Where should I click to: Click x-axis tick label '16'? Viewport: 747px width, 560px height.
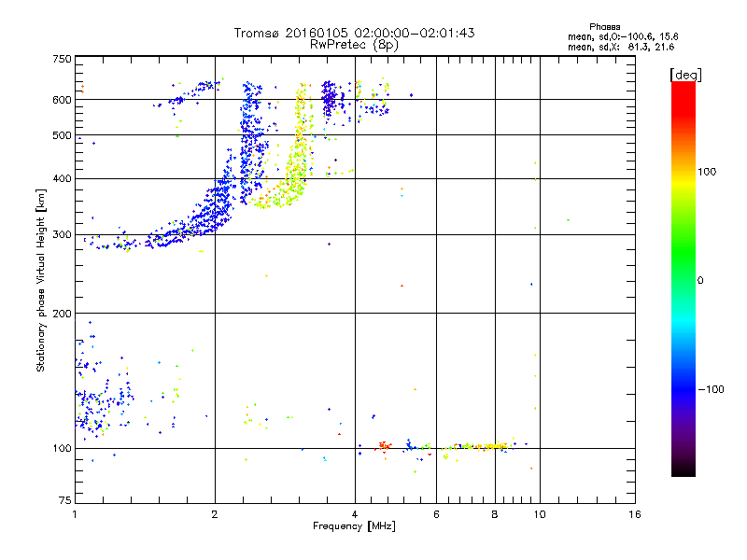pos(635,514)
